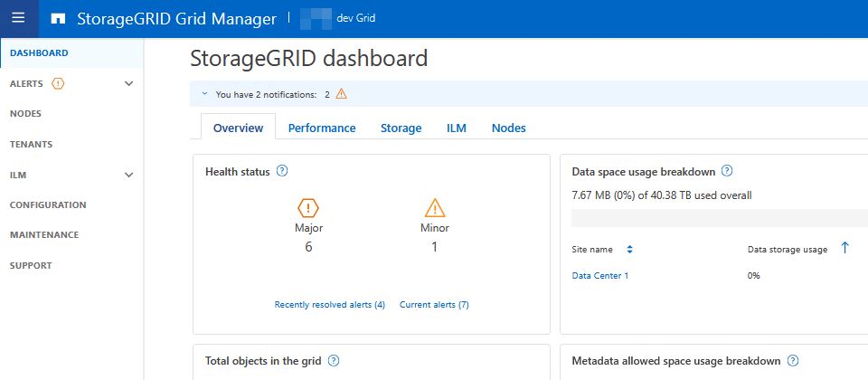Click the Site name column header
This screenshot has height=380, width=868.
click(592, 250)
